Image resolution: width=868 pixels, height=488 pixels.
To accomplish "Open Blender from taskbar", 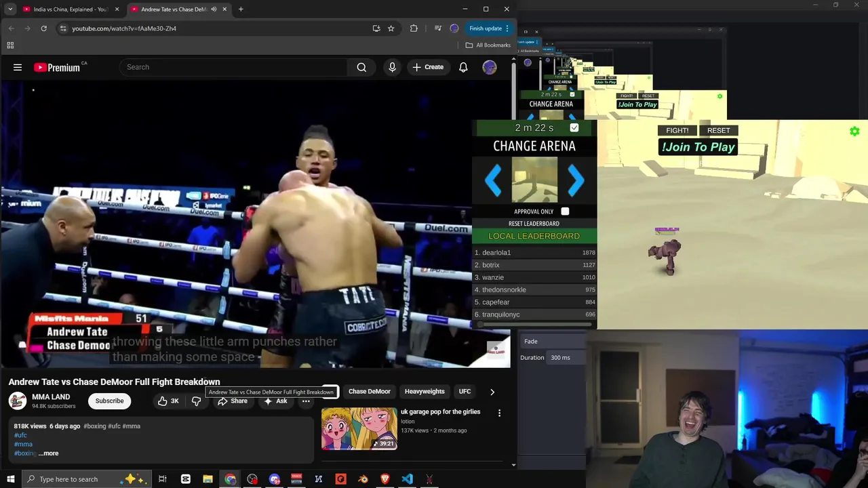I will [x=363, y=479].
